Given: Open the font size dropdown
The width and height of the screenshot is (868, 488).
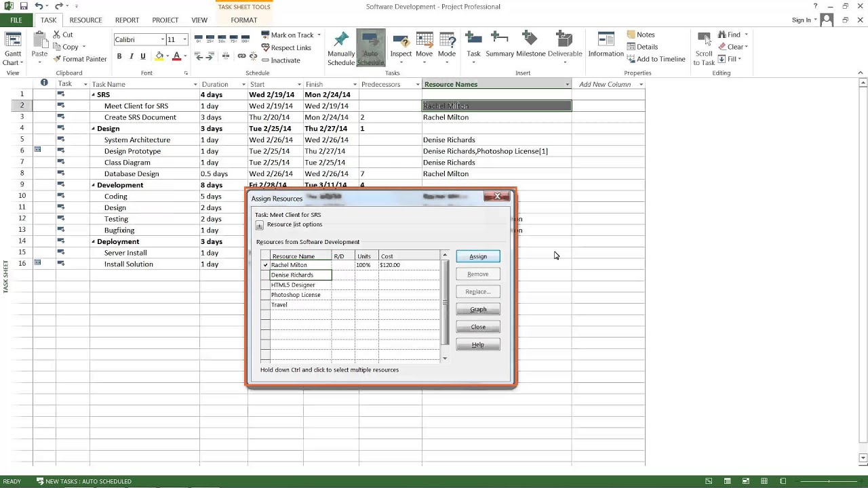Looking at the screenshot, I should [184, 39].
